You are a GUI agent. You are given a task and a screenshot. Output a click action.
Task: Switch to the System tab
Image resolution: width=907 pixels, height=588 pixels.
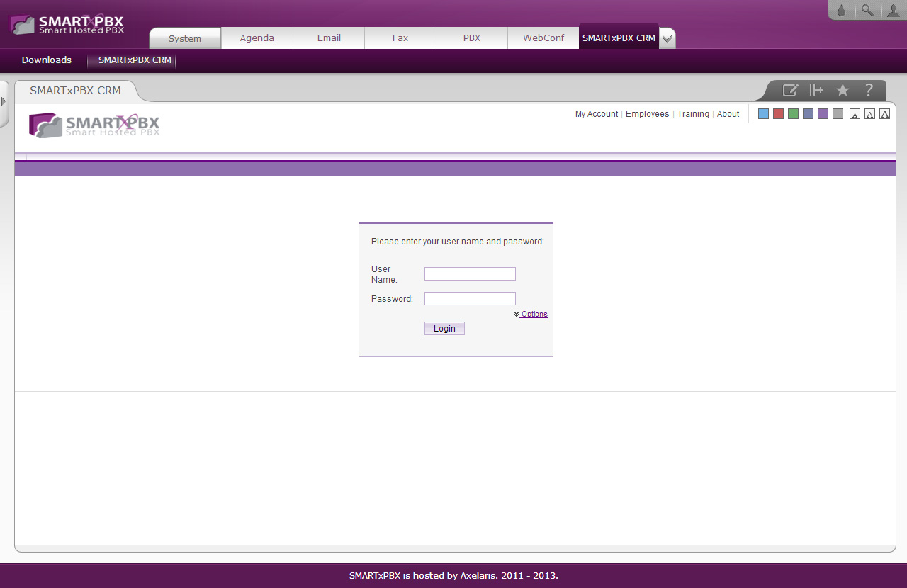pyautogui.click(x=185, y=38)
